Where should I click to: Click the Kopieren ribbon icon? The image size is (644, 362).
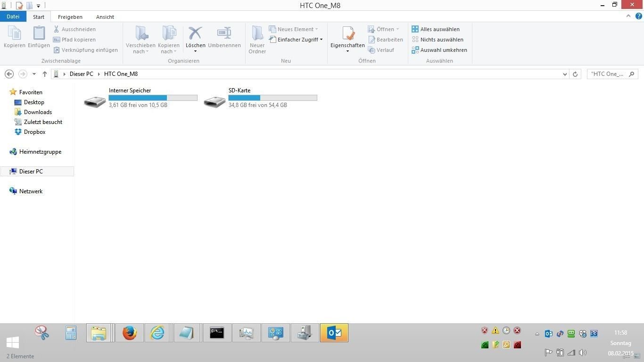pyautogui.click(x=15, y=33)
